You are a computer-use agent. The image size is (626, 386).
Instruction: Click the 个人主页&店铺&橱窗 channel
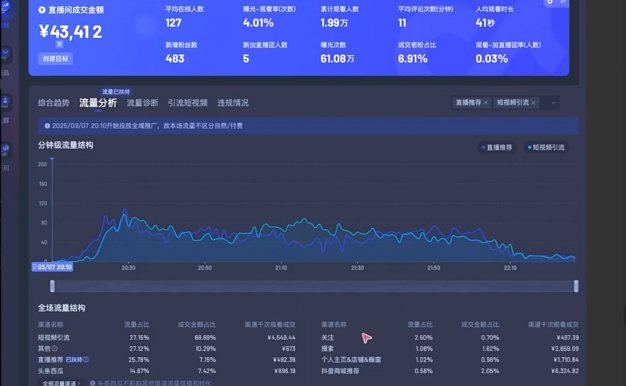[351, 360]
